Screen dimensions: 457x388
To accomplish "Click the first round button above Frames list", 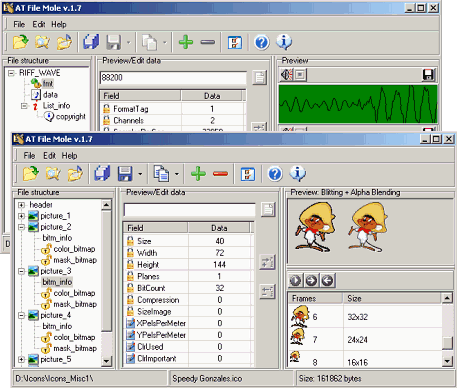I will (295, 281).
